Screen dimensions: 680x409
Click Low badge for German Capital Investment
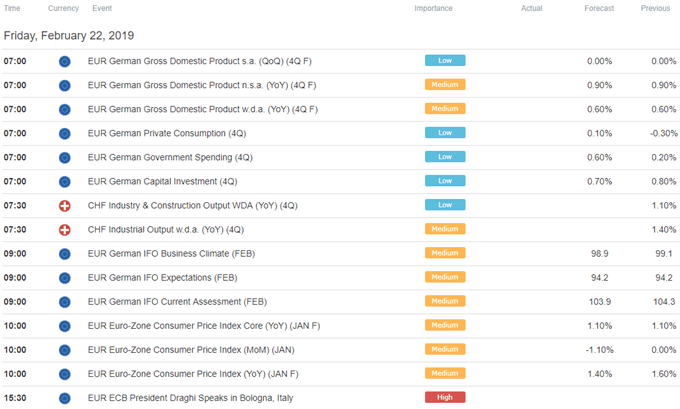click(445, 181)
